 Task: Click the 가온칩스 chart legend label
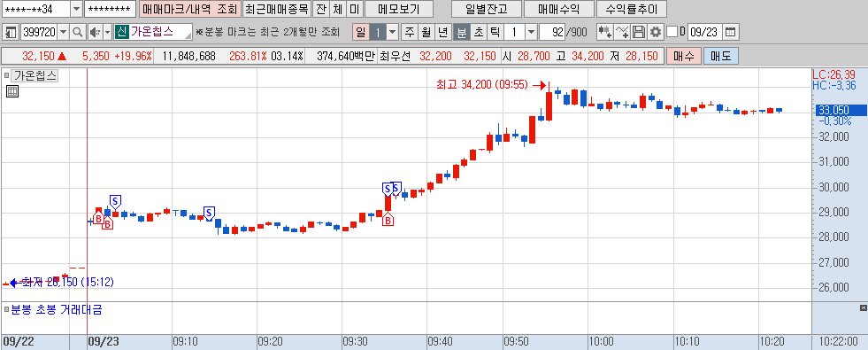35,76
